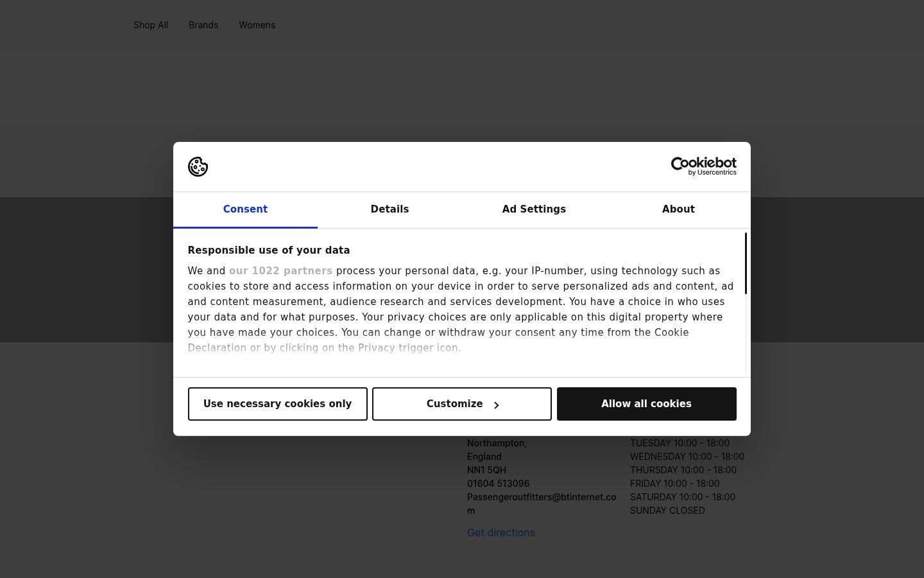Click the Responsible use of your data heading
924x578 pixels.
[269, 250]
